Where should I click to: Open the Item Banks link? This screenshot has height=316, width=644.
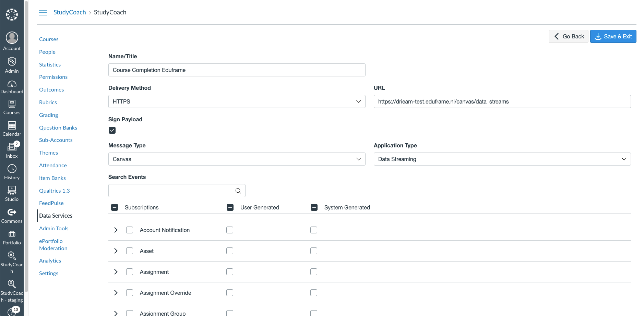point(52,178)
